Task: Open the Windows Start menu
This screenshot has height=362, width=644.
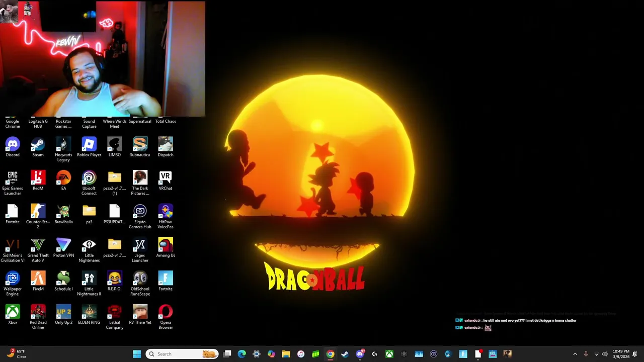Action: pyautogui.click(x=137, y=354)
